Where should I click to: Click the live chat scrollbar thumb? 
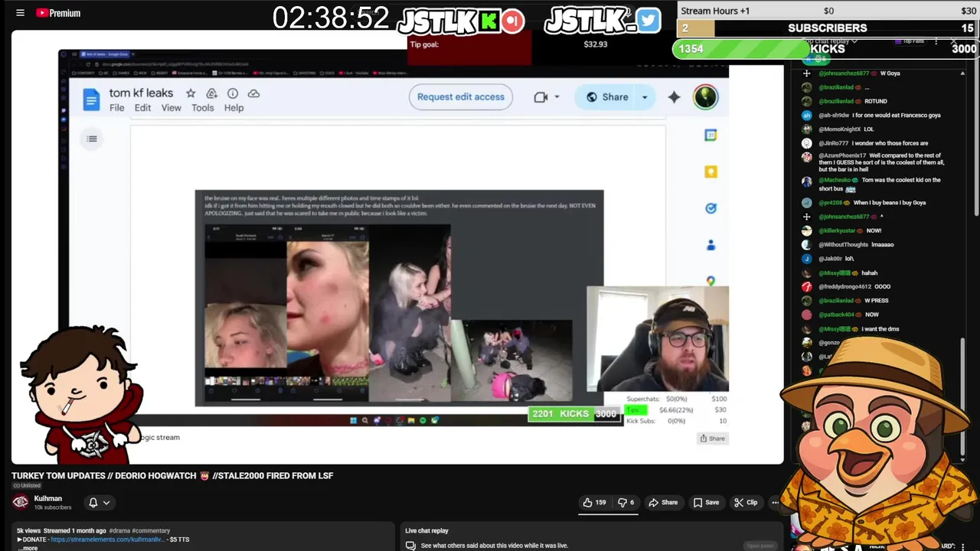(962, 398)
